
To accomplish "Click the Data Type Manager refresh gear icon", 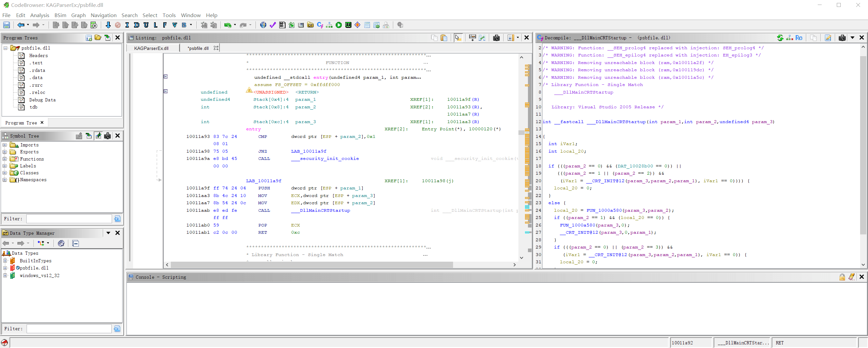I will pyautogui.click(x=61, y=243).
